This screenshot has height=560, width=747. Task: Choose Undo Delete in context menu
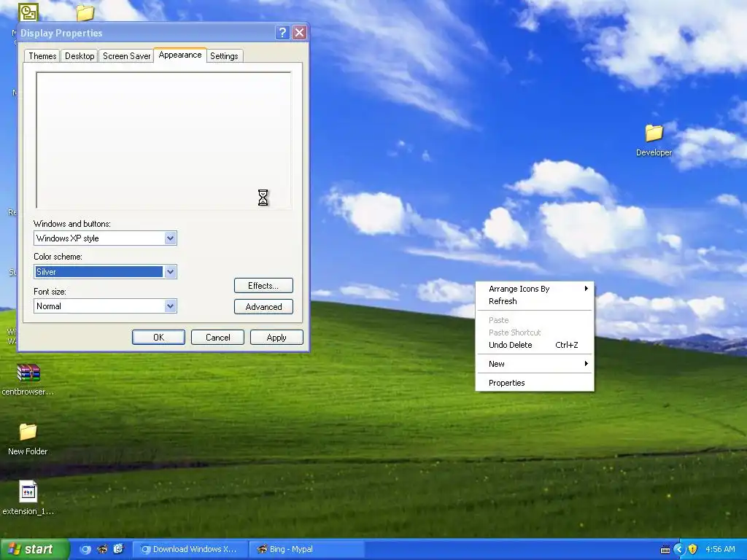coord(535,345)
